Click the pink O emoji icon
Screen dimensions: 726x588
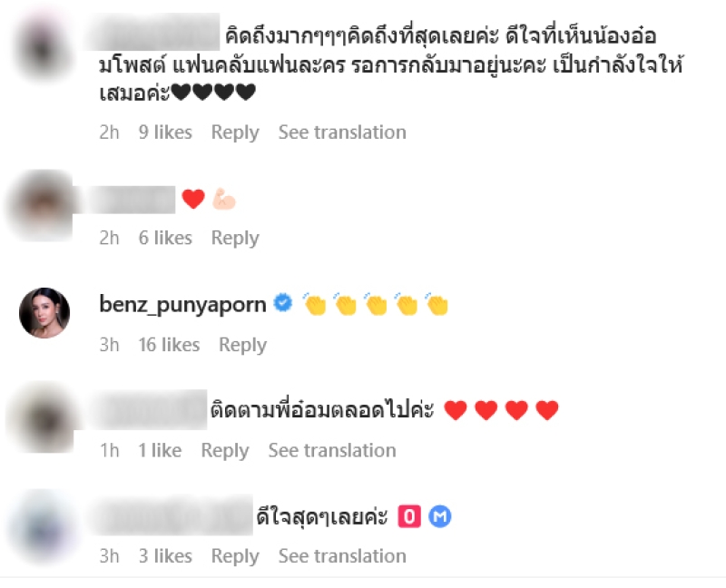pyautogui.click(x=409, y=516)
